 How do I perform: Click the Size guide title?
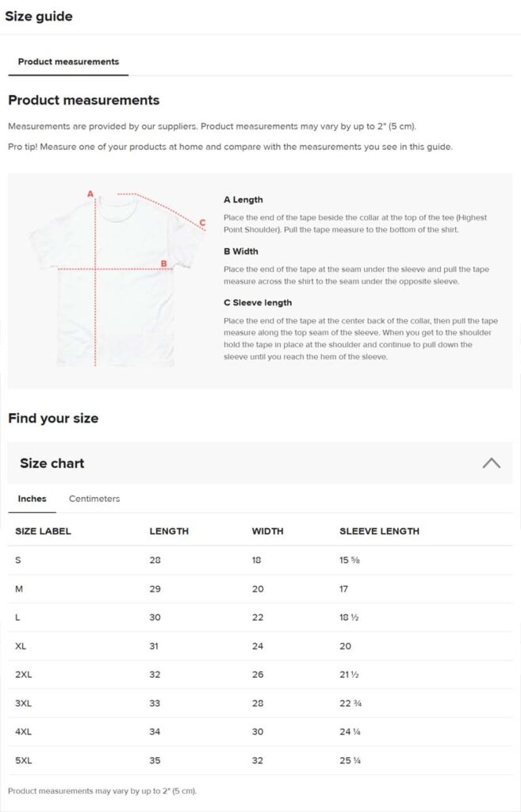(x=39, y=17)
